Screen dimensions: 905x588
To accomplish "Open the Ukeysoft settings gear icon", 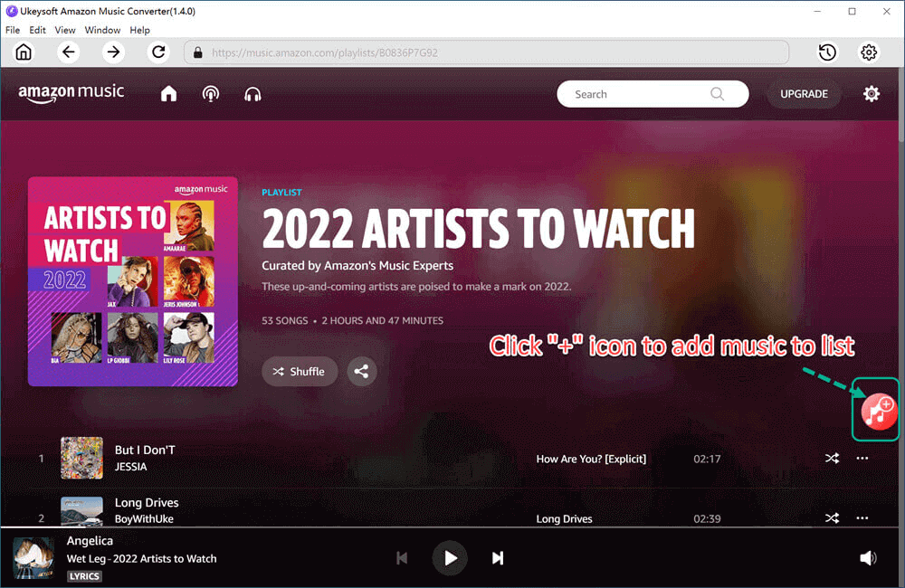I will [x=868, y=52].
